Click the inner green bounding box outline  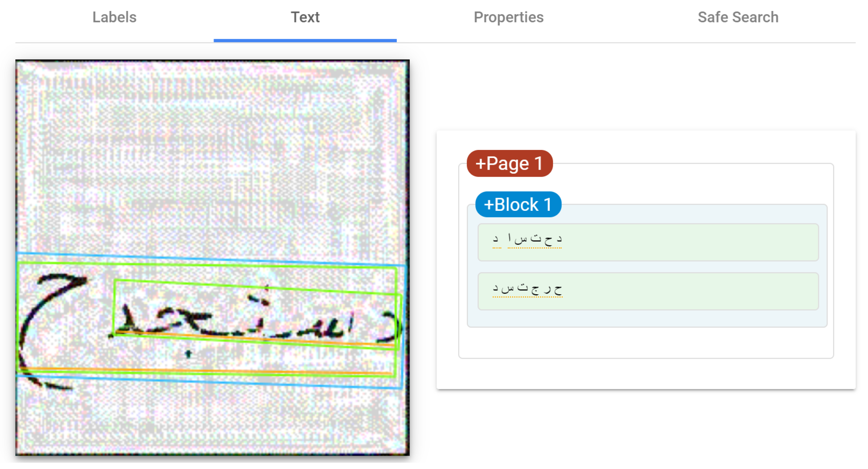coord(236,286)
